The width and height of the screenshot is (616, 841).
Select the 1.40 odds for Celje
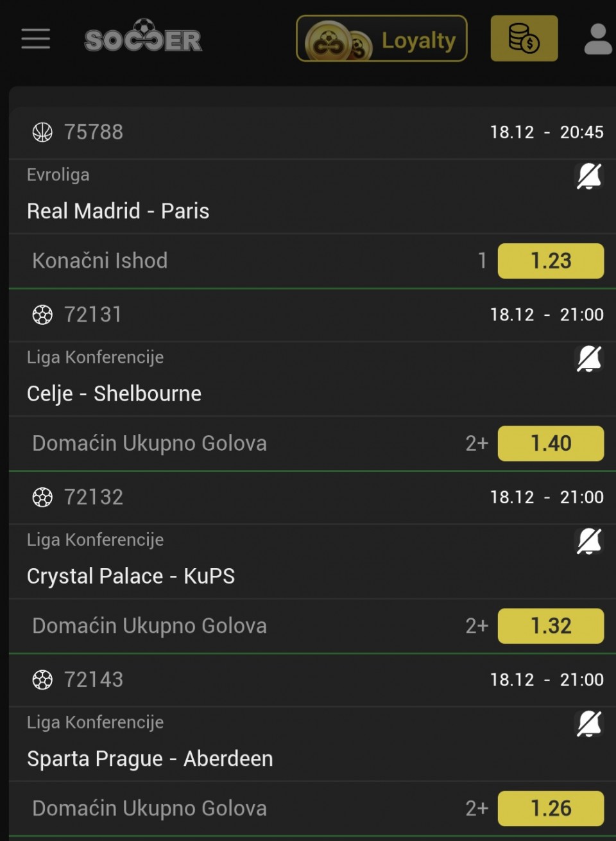tap(551, 444)
